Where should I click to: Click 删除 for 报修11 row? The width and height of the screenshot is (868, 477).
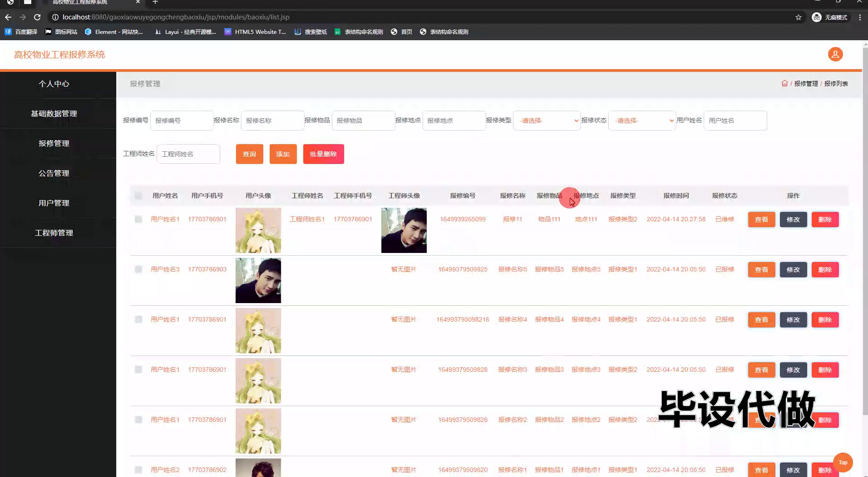(x=825, y=220)
